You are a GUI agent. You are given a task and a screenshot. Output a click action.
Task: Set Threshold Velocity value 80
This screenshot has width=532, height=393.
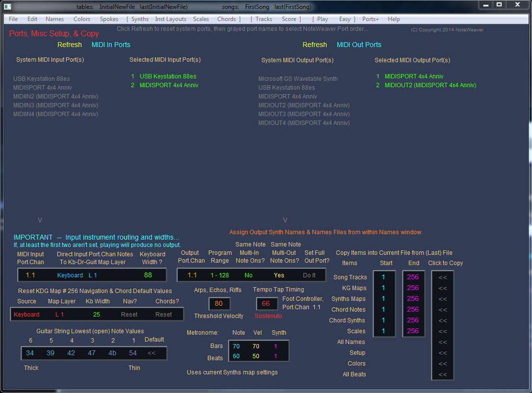219,303
